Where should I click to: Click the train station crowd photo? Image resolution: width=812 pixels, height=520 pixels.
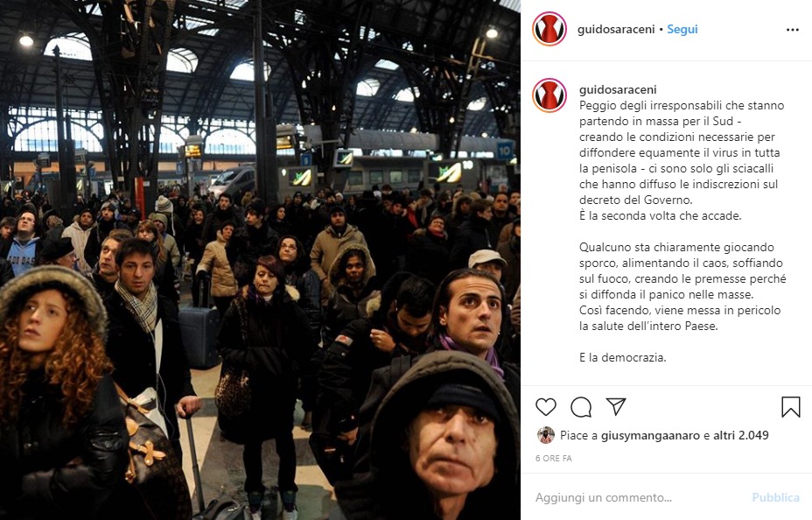click(260, 260)
